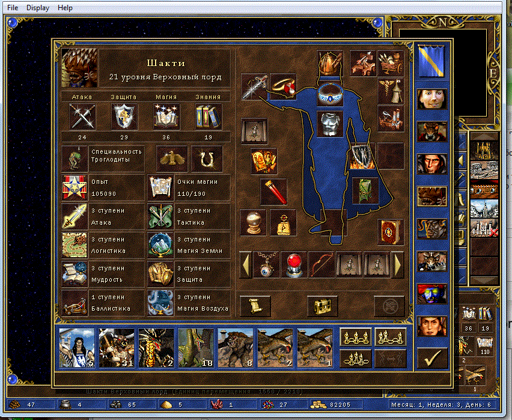
Task: Select the red orb backpack artifact
Action: click(295, 265)
